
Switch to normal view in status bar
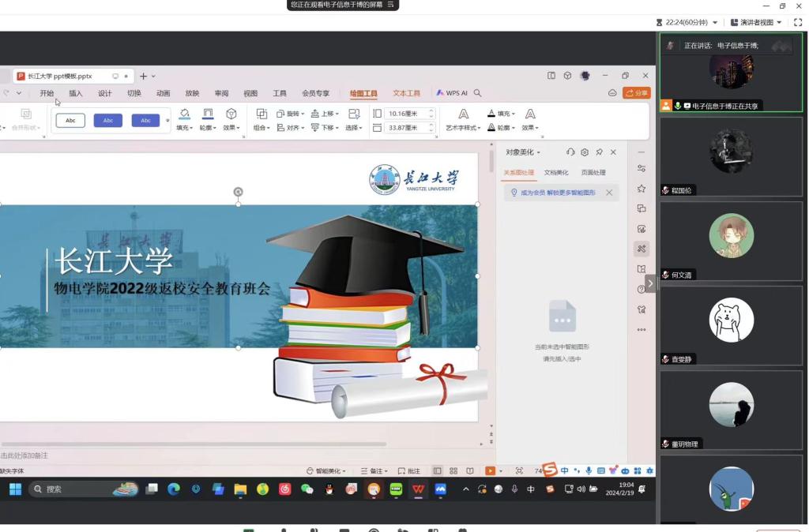(x=437, y=471)
